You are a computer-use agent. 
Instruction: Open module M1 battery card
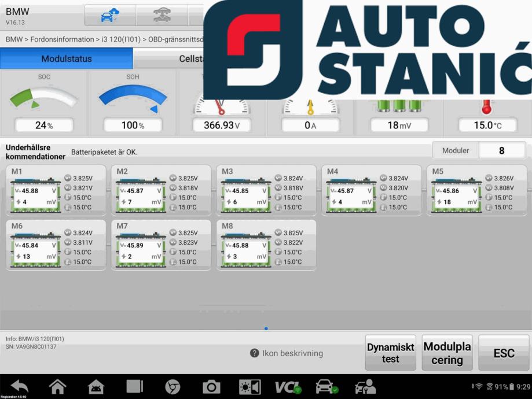tap(56, 190)
